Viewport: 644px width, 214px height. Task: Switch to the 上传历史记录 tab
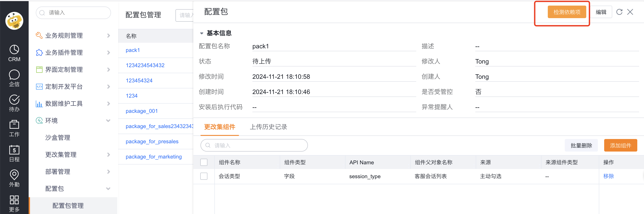pyautogui.click(x=268, y=127)
